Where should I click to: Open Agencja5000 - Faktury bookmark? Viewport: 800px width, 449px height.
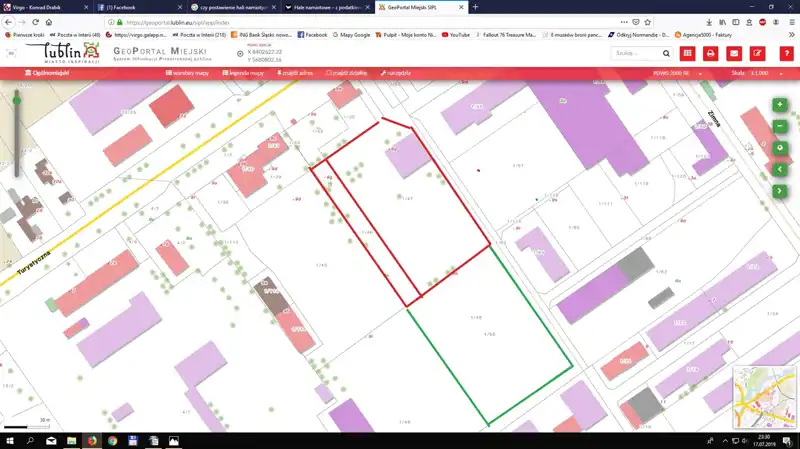[x=703, y=35]
